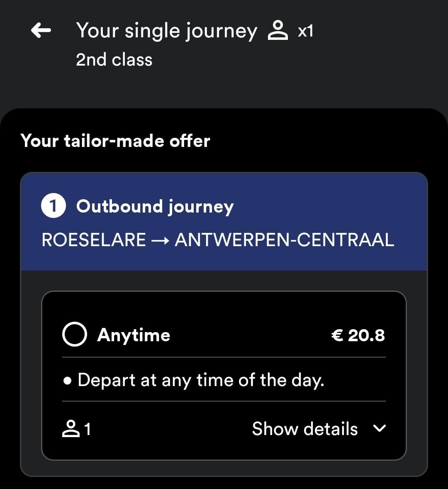Choose the Anytime fare label
This screenshot has width=448, height=489.
tap(134, 335)
